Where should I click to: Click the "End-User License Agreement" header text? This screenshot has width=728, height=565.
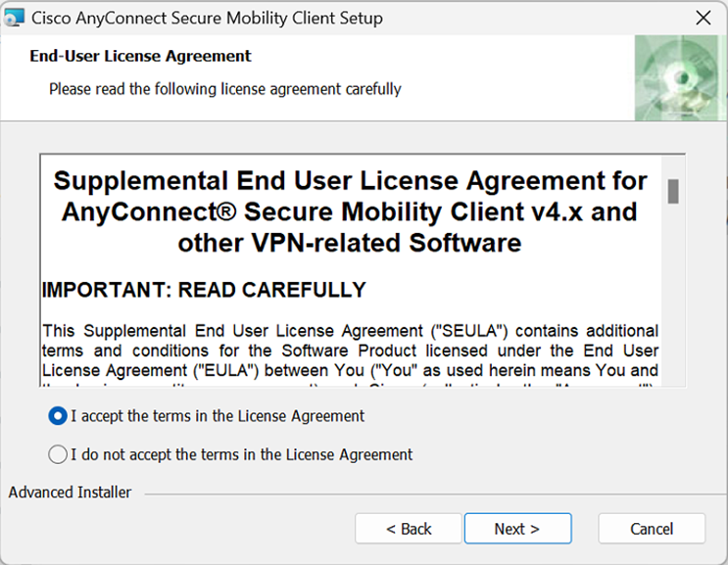pos(140,56)
